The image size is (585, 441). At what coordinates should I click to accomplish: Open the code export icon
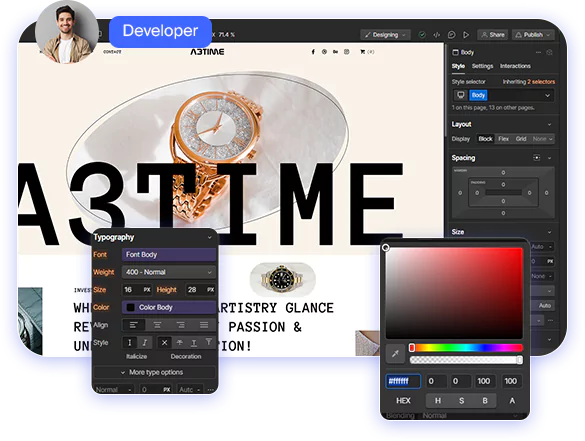[x=437, y=35]
